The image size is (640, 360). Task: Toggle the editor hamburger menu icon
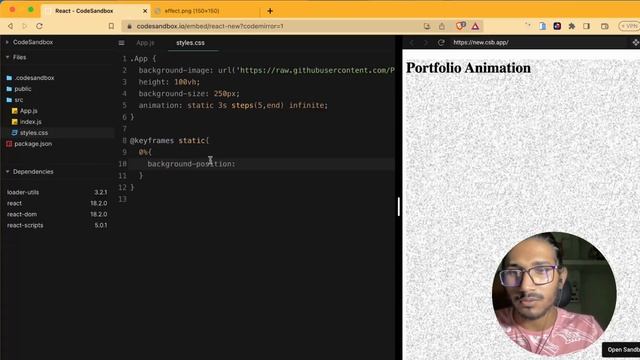point(121,42)
